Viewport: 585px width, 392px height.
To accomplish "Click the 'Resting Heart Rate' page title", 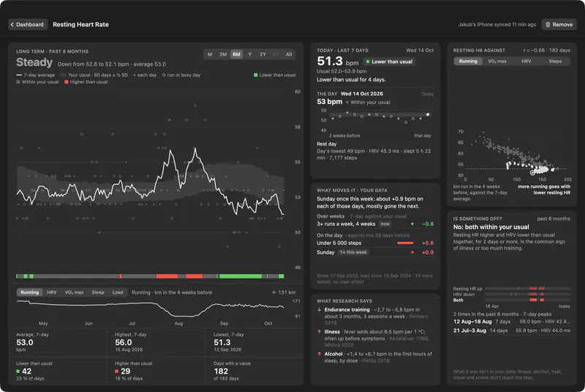I will tap(80, 25).
